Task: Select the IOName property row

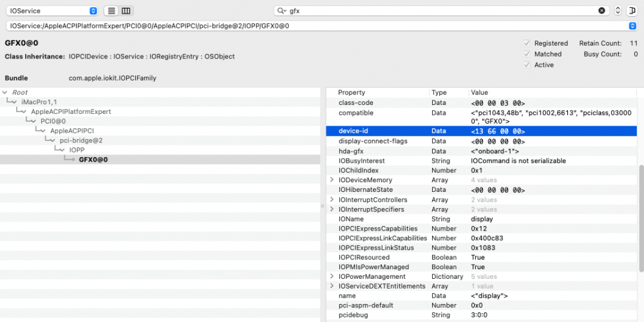Action: [481, 220]
